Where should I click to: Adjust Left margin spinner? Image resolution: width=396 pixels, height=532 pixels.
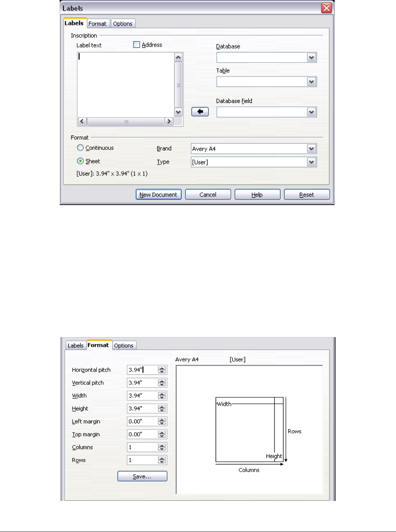point(162,421)
